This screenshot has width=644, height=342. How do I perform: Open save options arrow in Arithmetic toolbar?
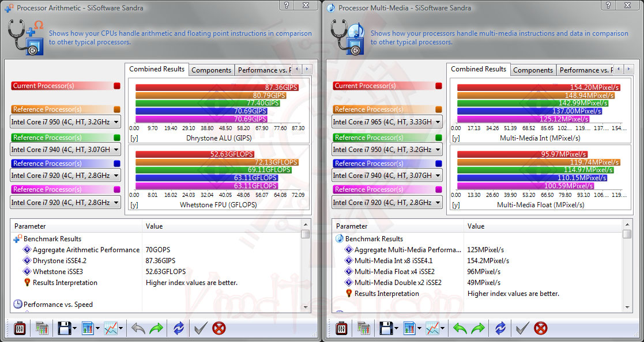pyautogui.click(x=75, y=328)
